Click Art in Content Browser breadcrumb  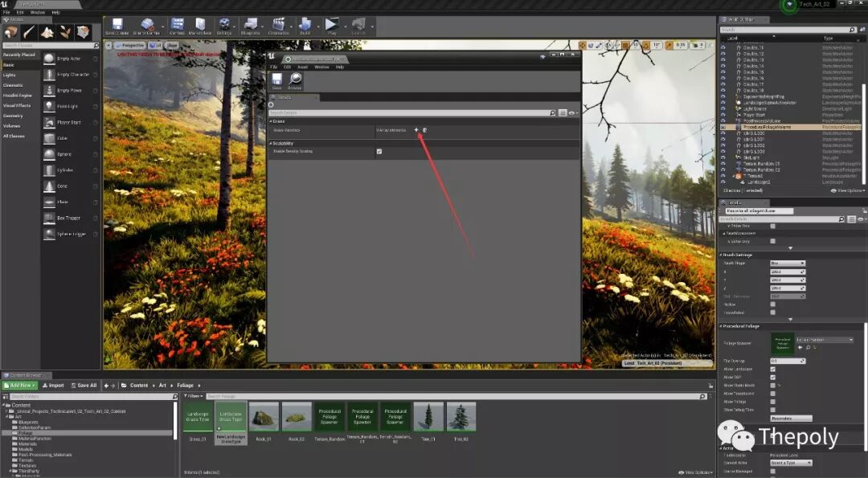click(162, 385)
